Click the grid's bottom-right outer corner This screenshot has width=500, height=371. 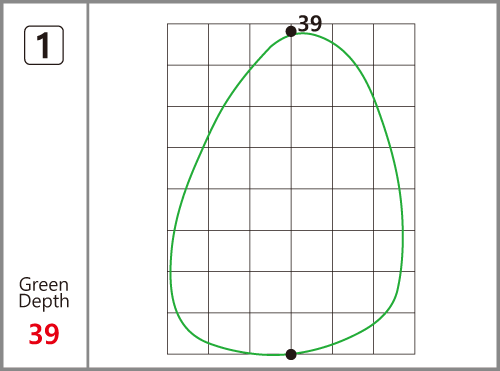(x=415, y=354)
